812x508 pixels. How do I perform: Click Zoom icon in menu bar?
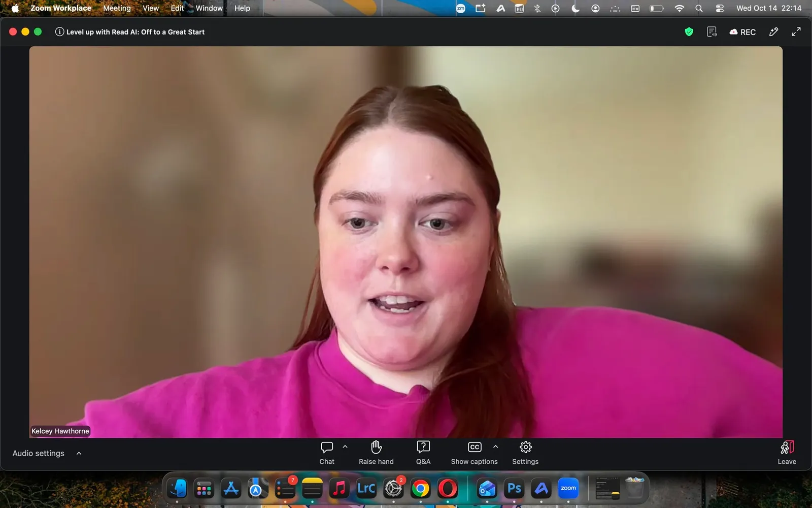[x=461, y=8]
